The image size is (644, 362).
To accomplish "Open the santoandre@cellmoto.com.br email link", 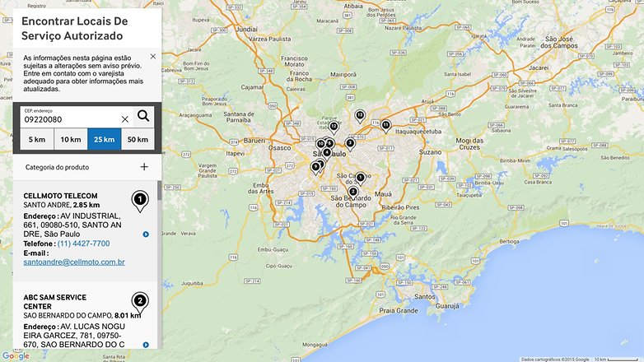I will click(74, 262).
